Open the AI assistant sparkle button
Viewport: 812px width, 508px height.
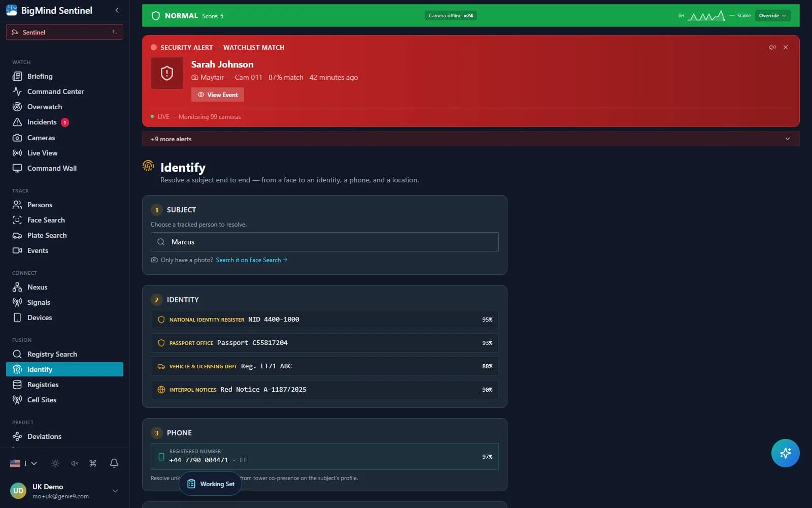click(785, 453)
